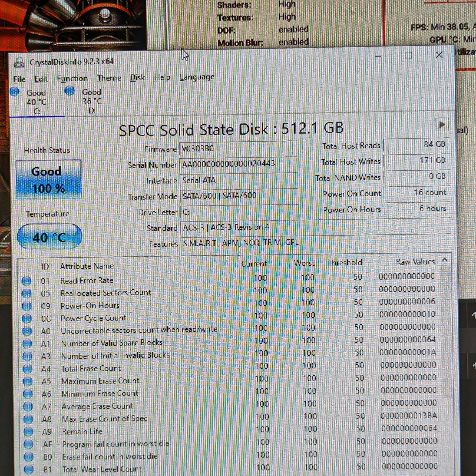The image size is (476, 476).
Task: Click status icon of Uncorrectable sectors count row
Action: pos(27,331)
